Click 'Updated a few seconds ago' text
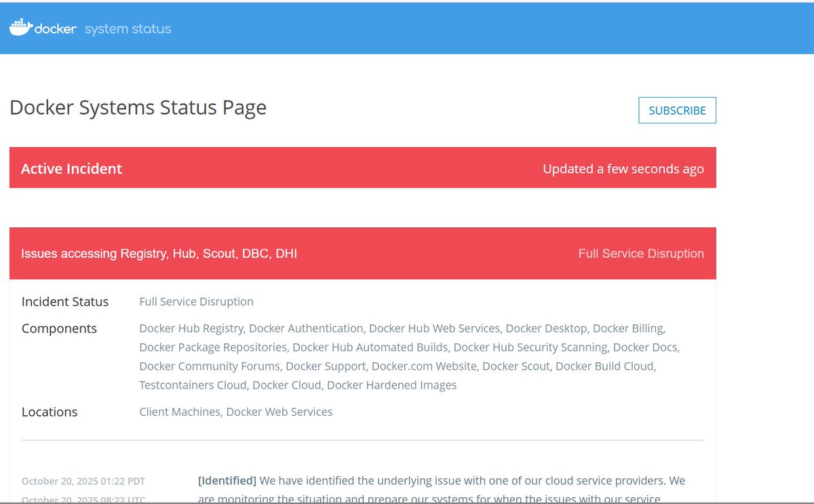Viewport: 814px width, 504px height. (623, 169)
